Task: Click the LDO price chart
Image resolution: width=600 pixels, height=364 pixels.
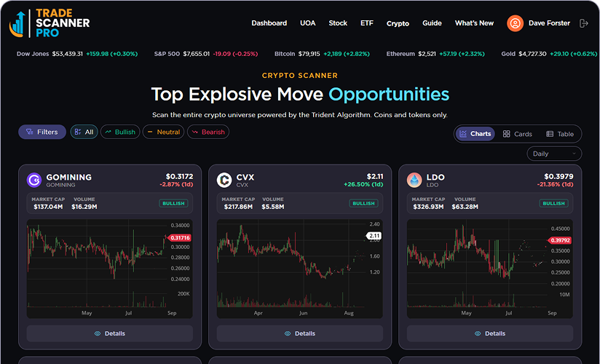Action: [x=490, y=269]
